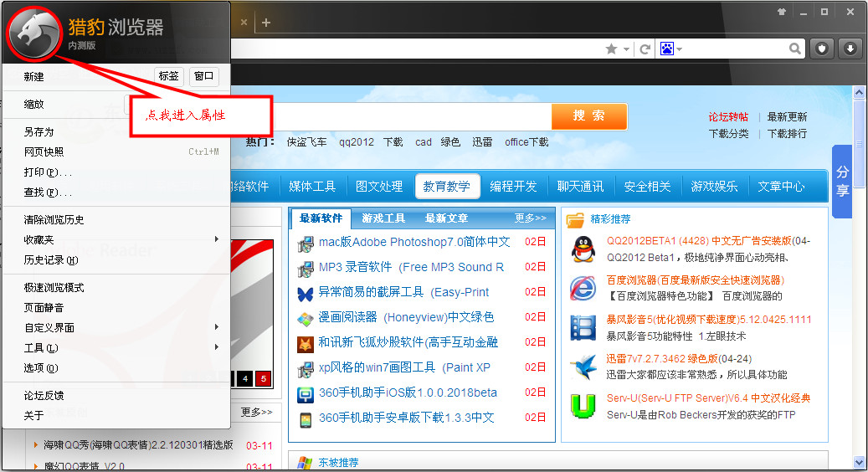This screenshot has width=868, height=472.
Task: Select slide number 5 on banner
Action: pos(264,379)
